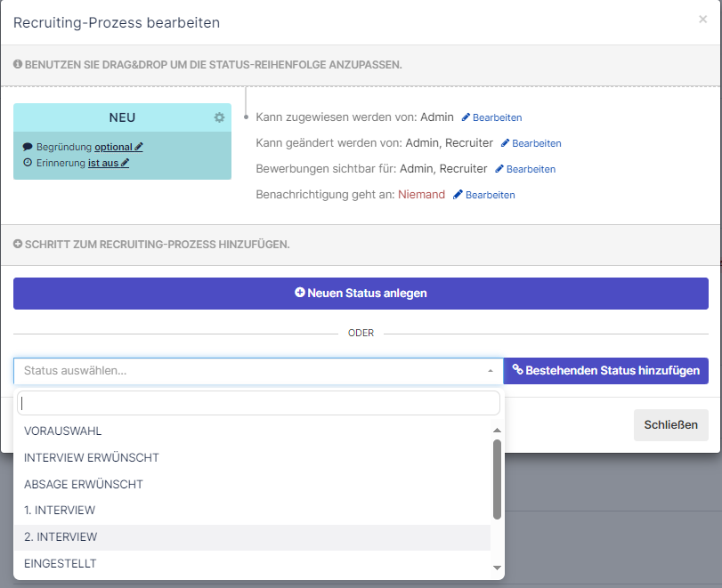722x588 pixels.
Task: Click pencil icon next to Begründung optional
Action: [139, 147]
